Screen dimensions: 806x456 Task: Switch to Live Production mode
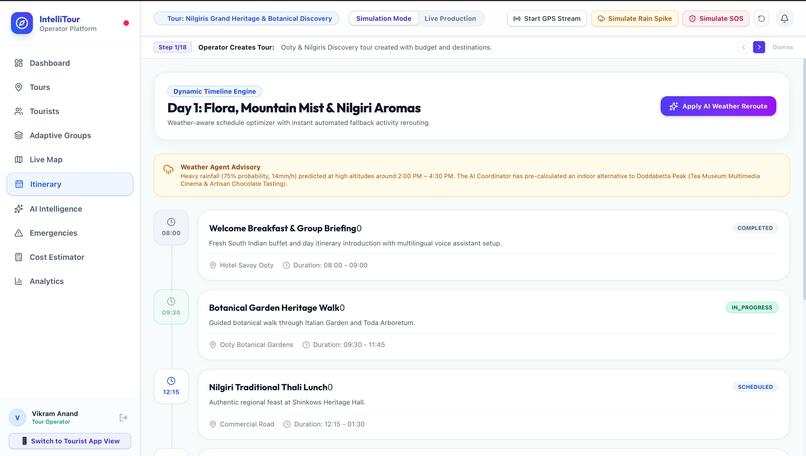tap(450, 19)
